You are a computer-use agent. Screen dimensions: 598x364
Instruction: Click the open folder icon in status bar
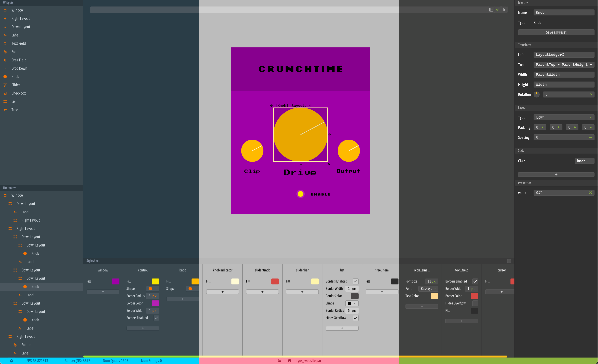[x=280, y=361]
